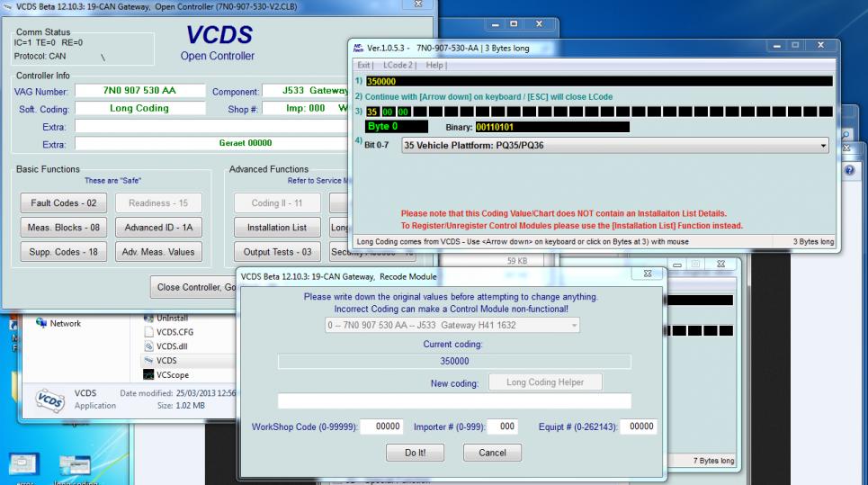Run Output Tests - 03
The width and height of the screenshot is (868, 485).
tap(277, 252)
